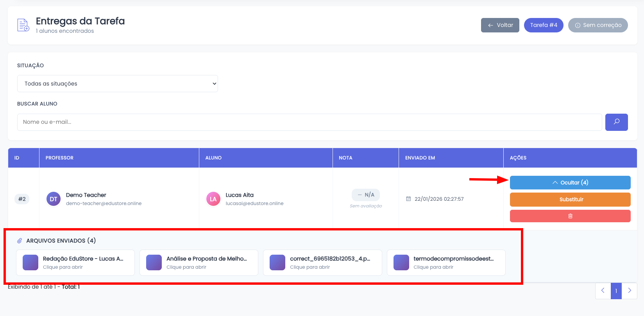This screenshot has height=316, width=644.
Task: Collapse files with Ocultar (4) button
Action: tap(570, 182)
